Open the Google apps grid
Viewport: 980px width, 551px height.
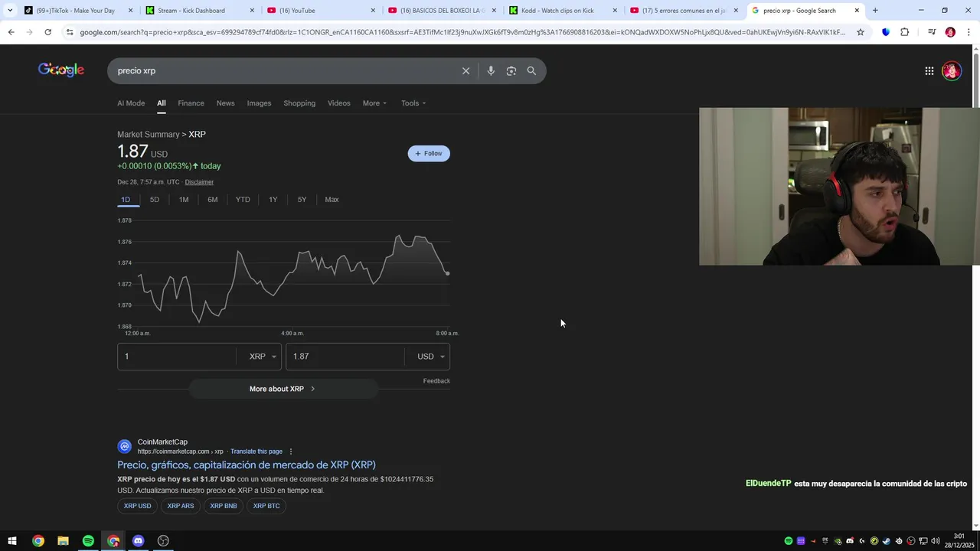point(929,70)
